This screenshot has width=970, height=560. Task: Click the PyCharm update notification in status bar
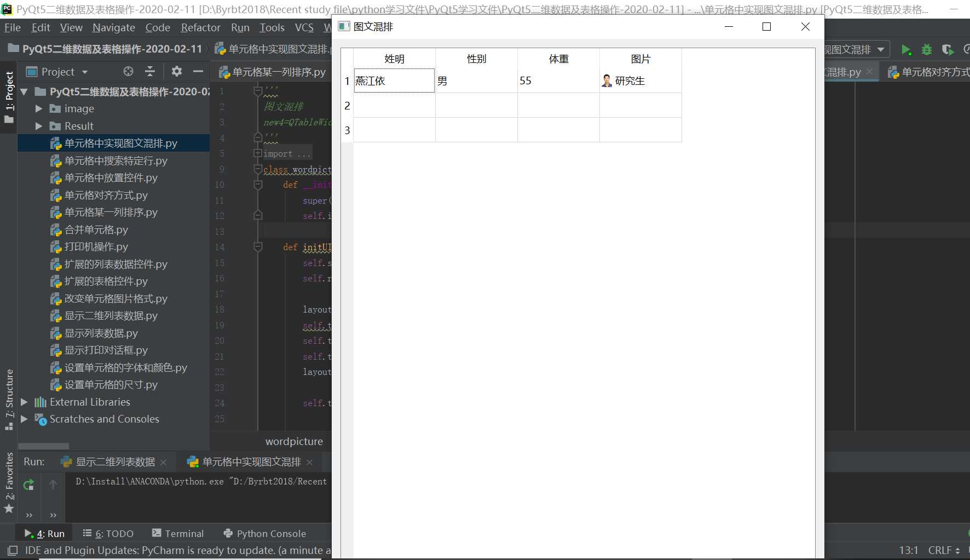[x=178, y=550]
